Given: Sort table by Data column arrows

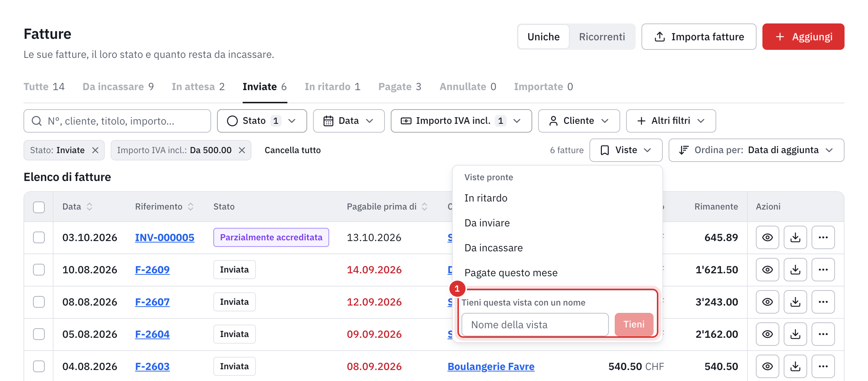Looking at the screenshot, I should coord(89,207).
